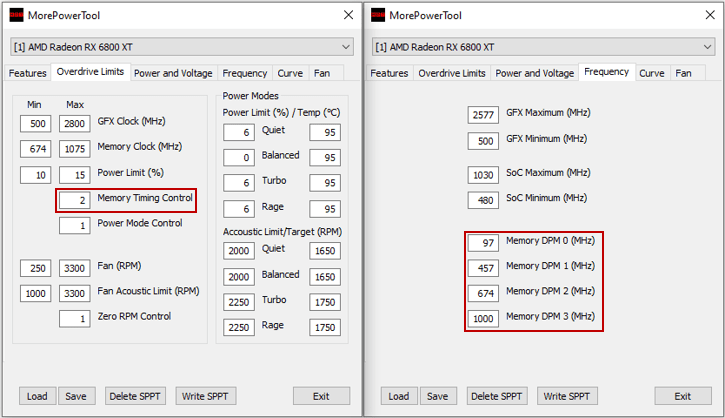725x418 pixels.
Task: Click Memory DPM 2 field showing 674
Action: pyautogui.click(x=483, y=293)
